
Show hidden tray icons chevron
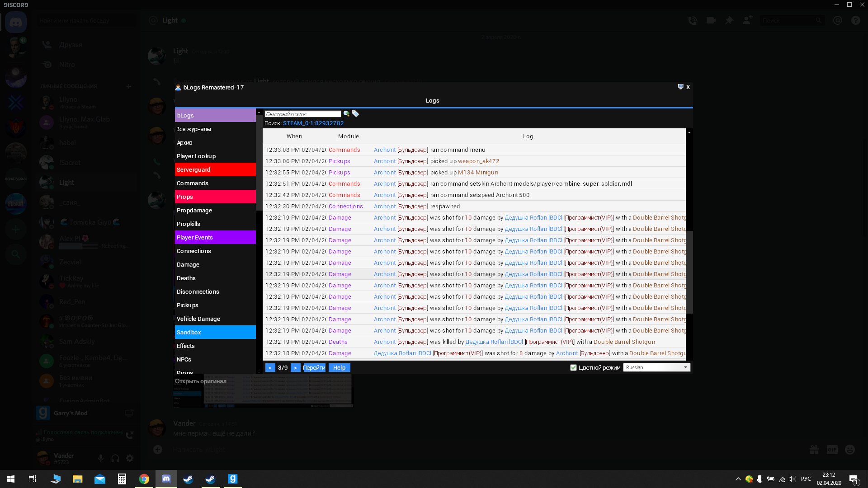(738, 479)
